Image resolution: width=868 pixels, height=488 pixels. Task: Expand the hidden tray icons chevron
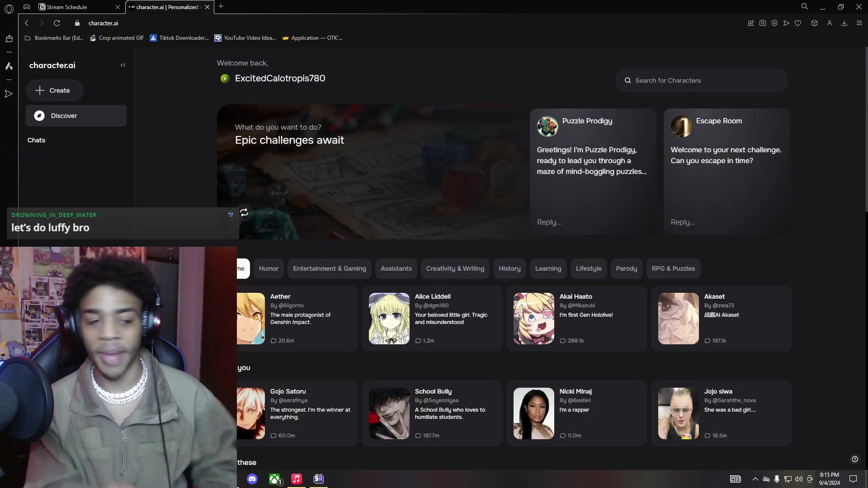pos(755,479)
